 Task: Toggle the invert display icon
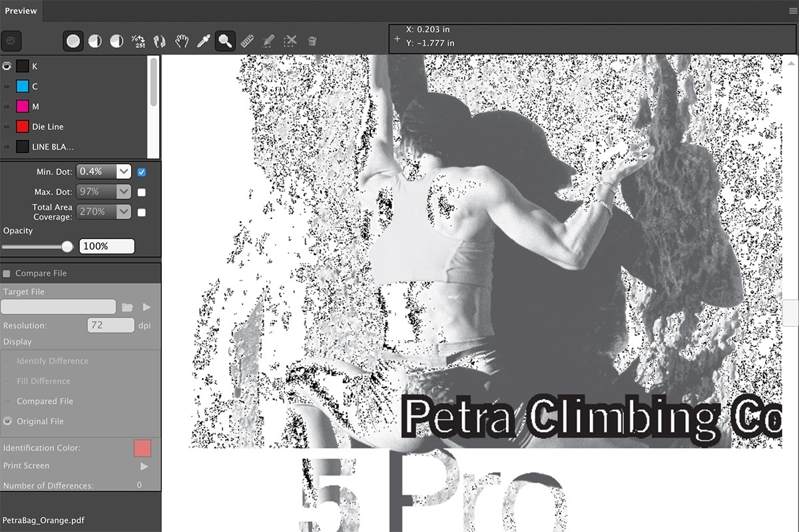click(x=158, y=41)
